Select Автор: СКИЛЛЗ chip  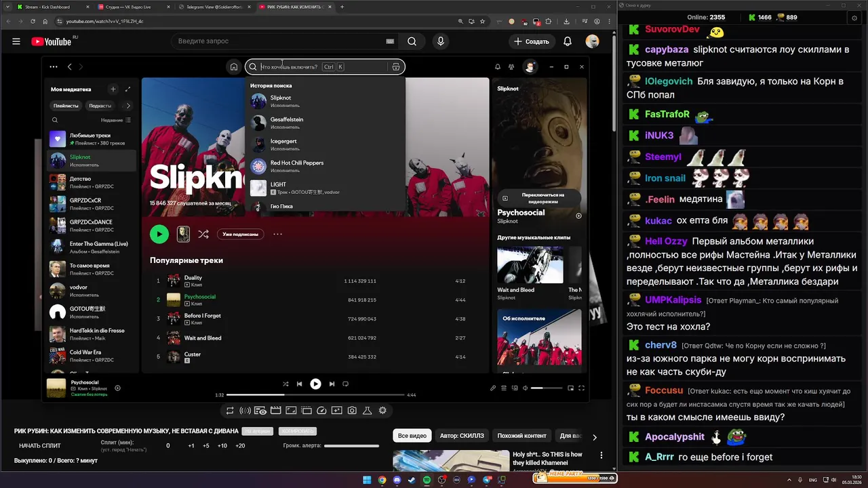(x=462, y=436)
